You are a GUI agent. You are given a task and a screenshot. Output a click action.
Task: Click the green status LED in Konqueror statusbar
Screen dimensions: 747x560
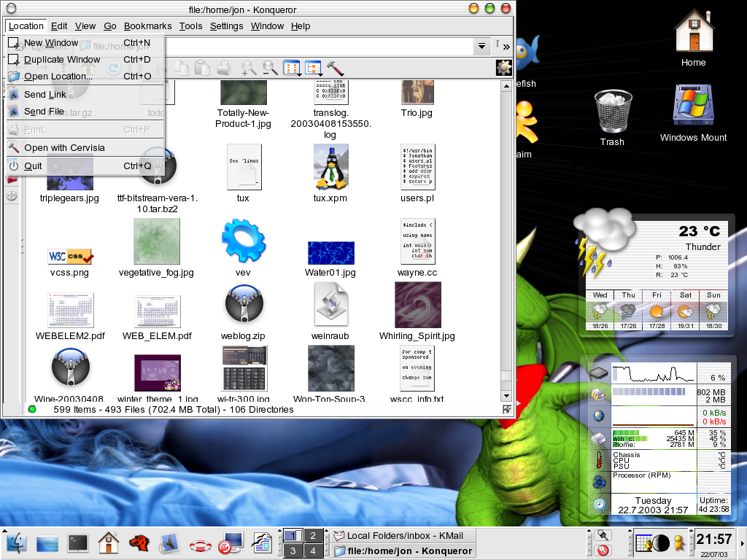[32, 409]
